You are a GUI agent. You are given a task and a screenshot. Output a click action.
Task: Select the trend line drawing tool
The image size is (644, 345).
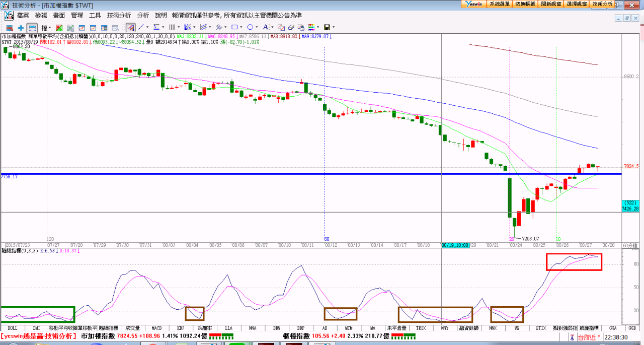tap(141, 27)
